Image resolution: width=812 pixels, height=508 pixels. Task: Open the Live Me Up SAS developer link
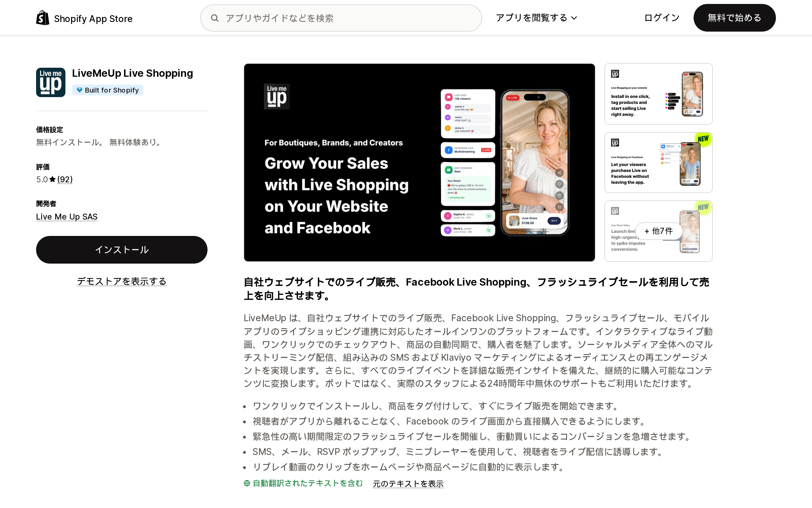(67, 217)
